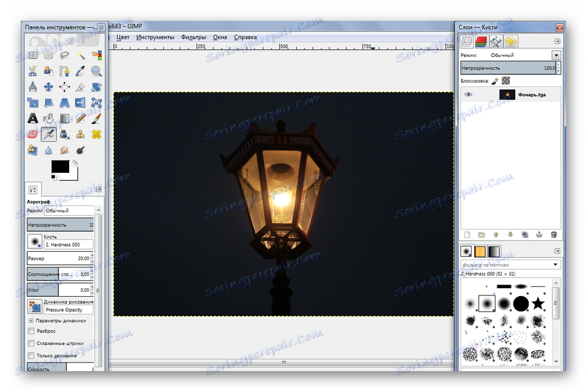Expand Параметры динамики section
The image size is (587, 392).
pyautogui.click(x=31, y=320)
